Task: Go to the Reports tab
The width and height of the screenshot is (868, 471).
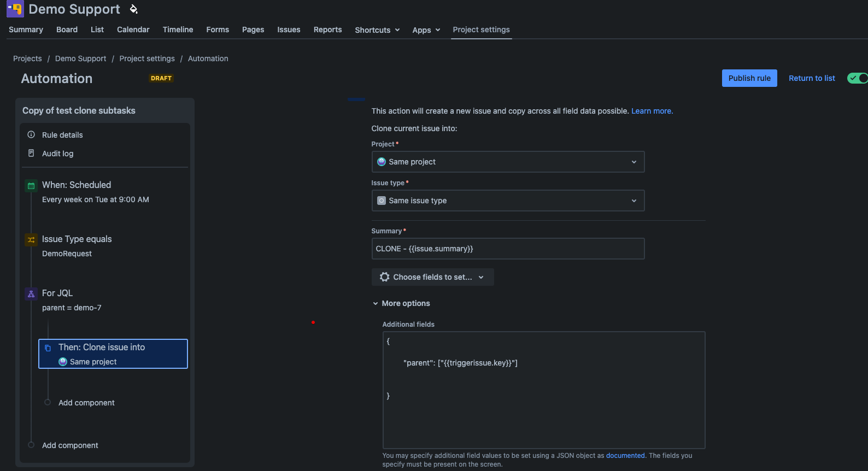Action: tap(327, 30)
